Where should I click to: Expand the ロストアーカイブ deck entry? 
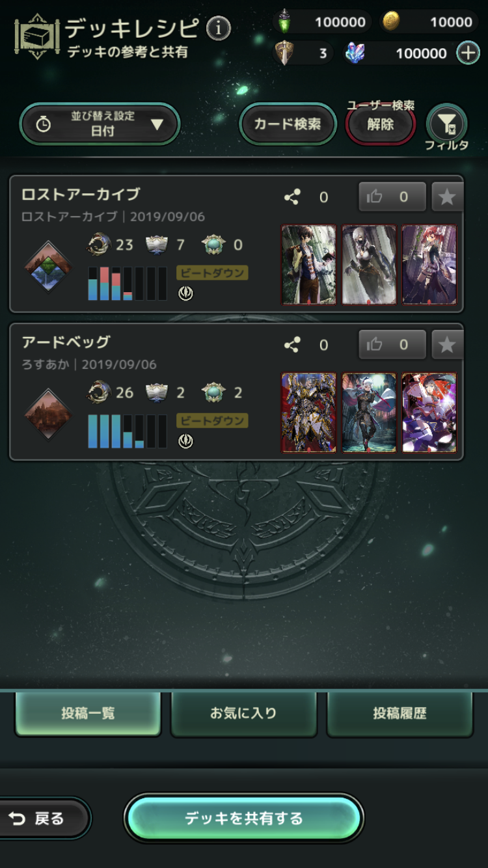[237, 244]
